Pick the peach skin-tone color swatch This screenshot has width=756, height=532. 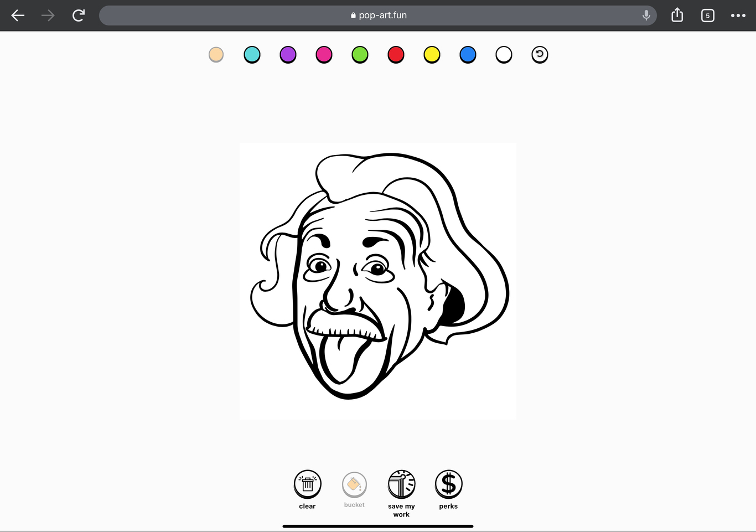216,54
